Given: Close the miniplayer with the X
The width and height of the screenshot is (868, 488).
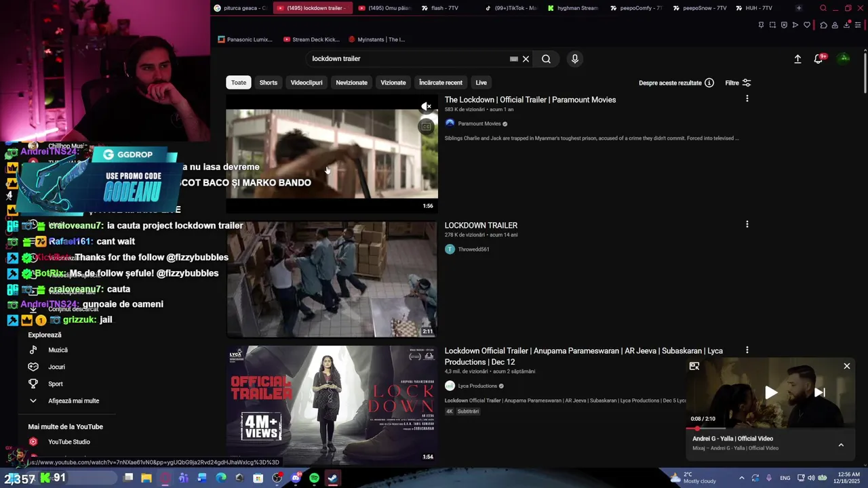Looking at the screenshot, I should (x=846, y=366).
